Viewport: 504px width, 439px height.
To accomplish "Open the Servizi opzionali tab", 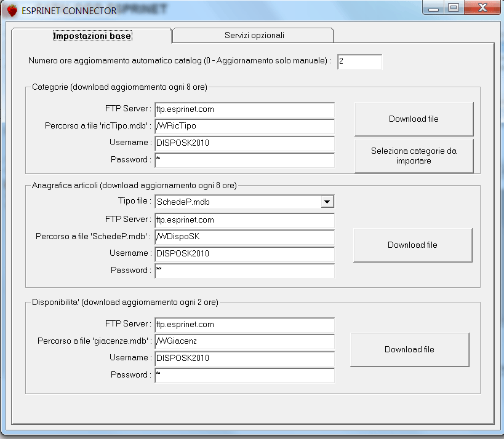I will click(x=254, y=35).
